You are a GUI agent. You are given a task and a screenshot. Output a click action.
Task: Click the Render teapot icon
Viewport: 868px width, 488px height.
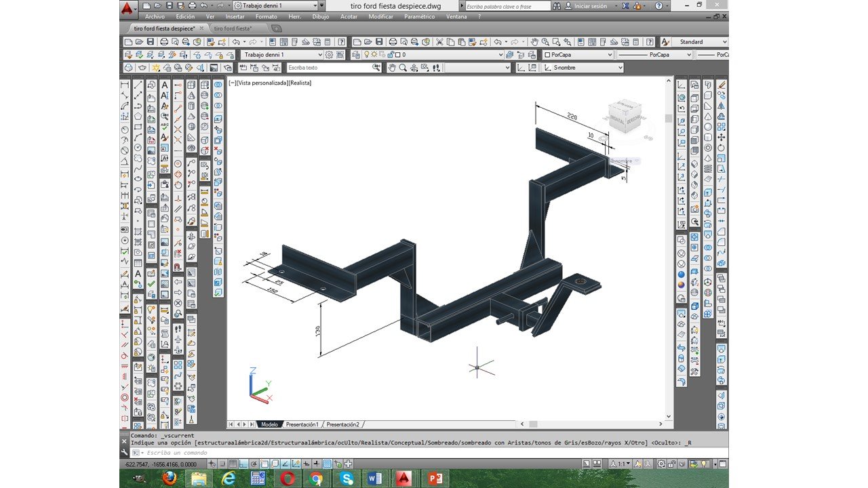142,68
